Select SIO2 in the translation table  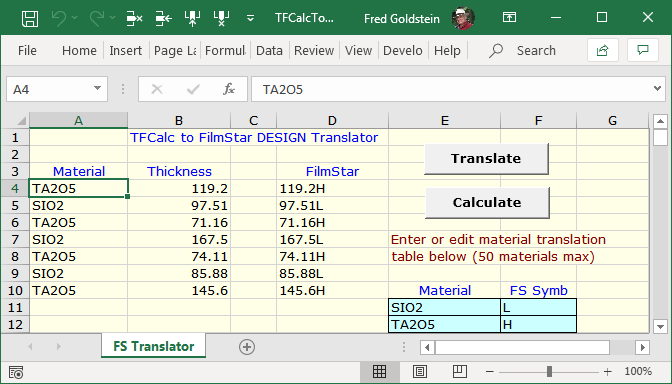click(444, 307)
